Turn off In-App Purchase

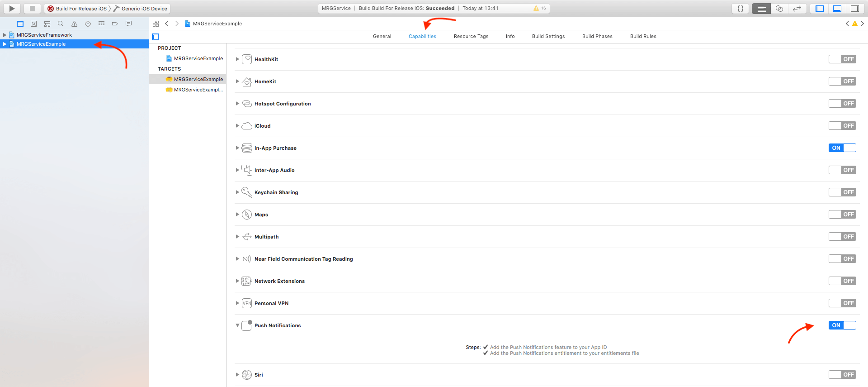[842, 148]
